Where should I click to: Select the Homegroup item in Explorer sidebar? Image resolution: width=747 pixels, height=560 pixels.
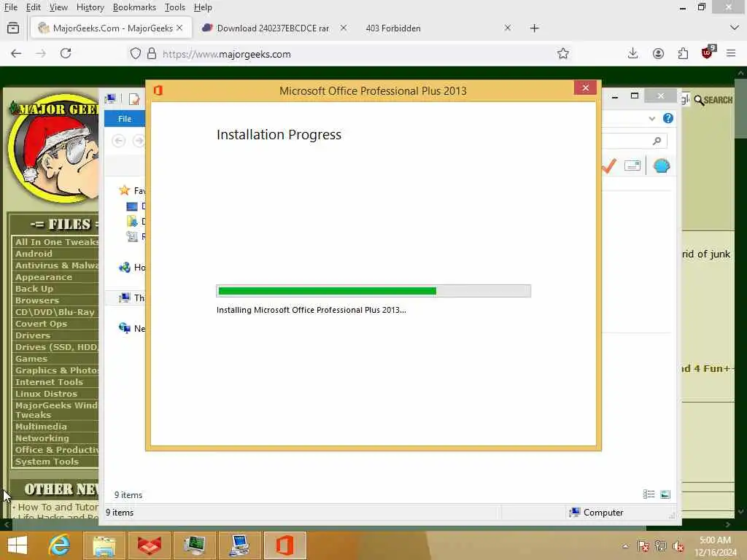pyautogui.click(x=132, y=267)
